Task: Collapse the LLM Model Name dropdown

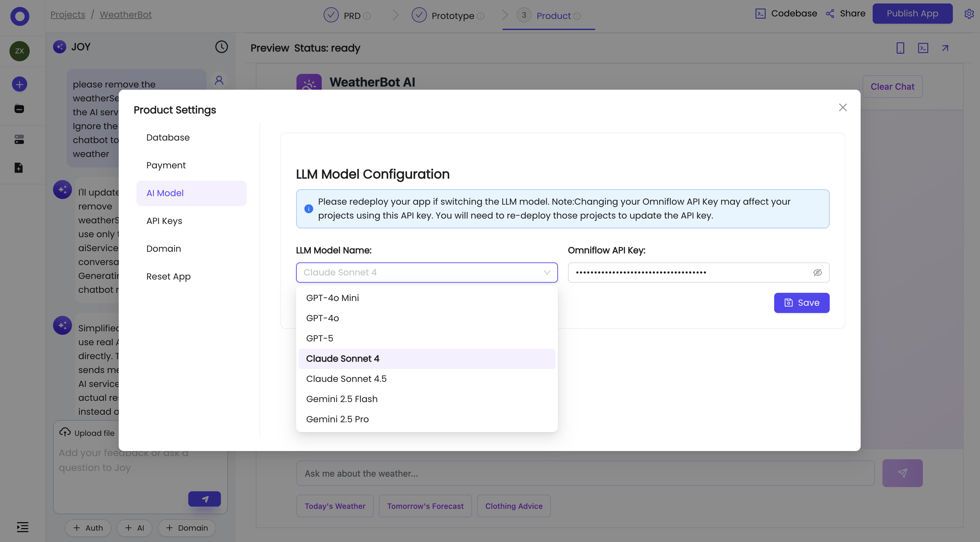Action: 547,273
